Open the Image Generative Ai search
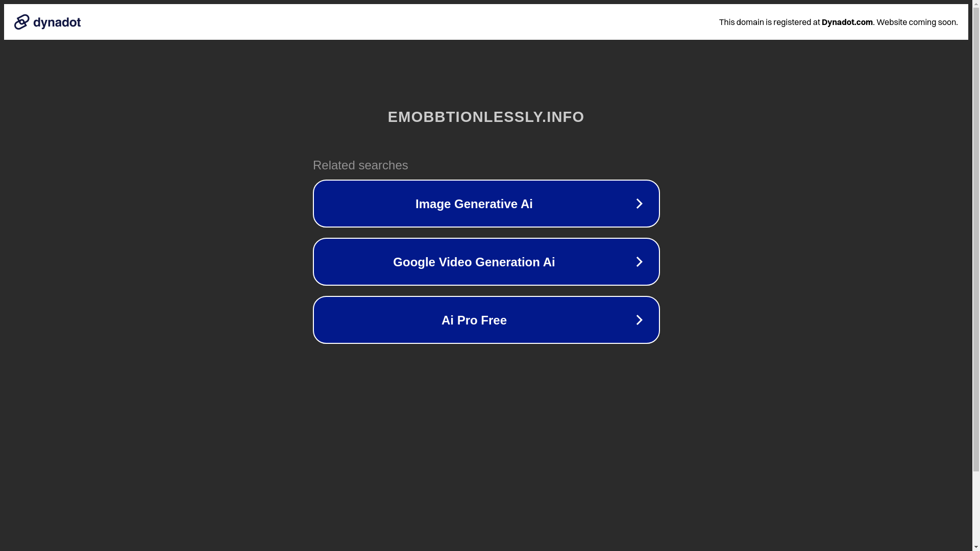Screen dimensions: 980x551 [486, 204]
